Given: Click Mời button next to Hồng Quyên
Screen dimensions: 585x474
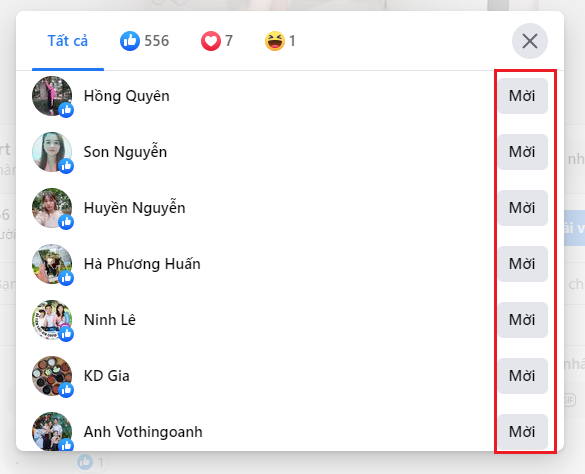Looking at the screenshot, I should pos(522,96).
